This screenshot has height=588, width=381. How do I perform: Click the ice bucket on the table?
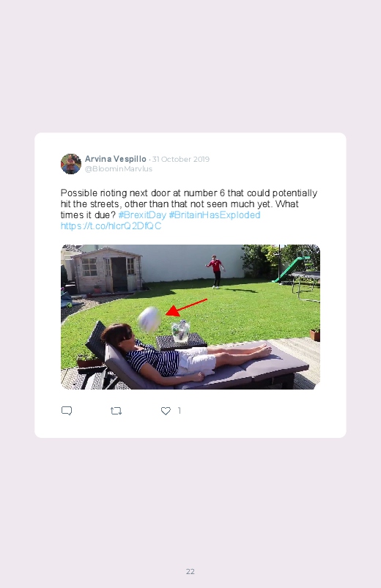[180, 331]
